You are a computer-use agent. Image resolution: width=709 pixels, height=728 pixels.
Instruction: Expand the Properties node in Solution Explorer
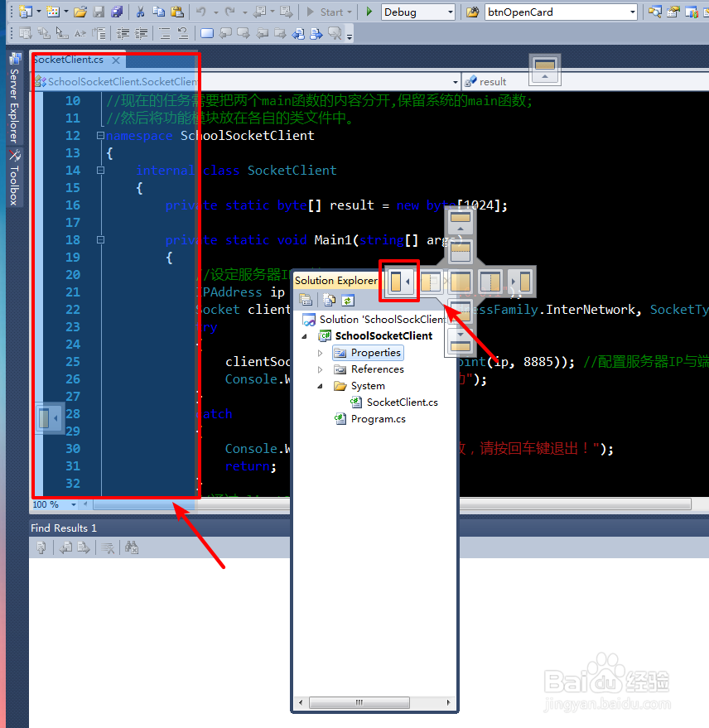[x=320, y=353]
